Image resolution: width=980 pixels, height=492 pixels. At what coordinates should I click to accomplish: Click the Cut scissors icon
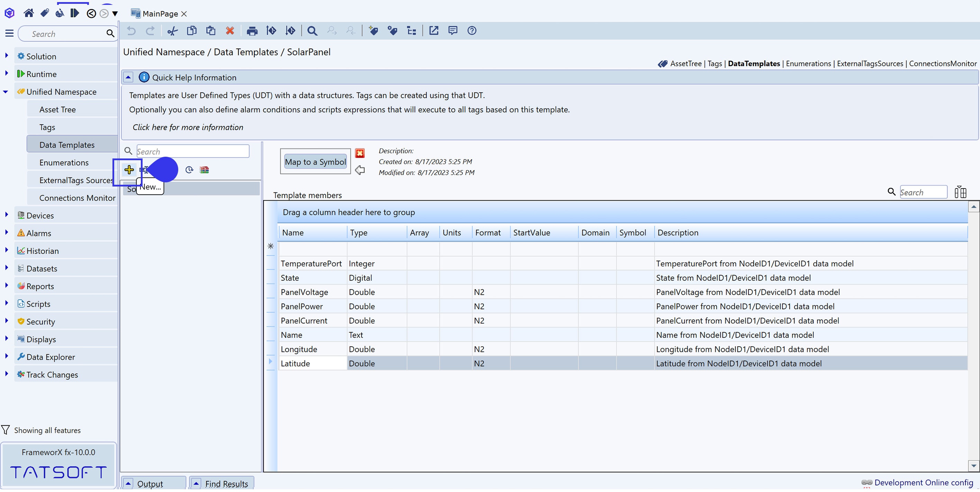[172, 31]
